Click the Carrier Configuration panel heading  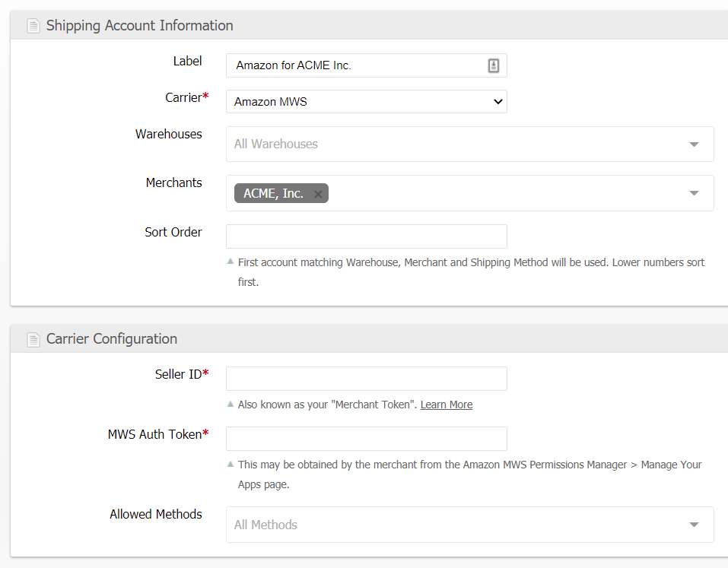pos(112,339)
